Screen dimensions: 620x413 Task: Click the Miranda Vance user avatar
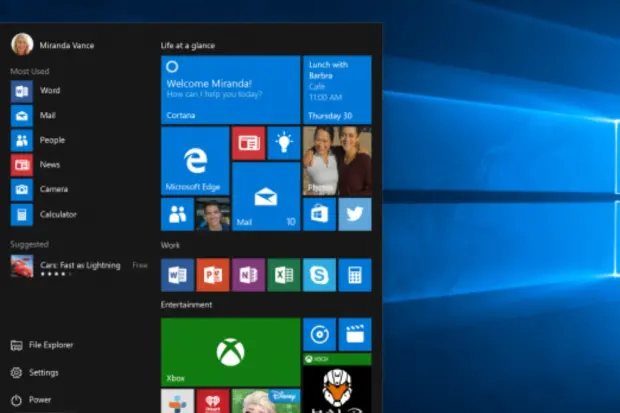tap(22, 44)
